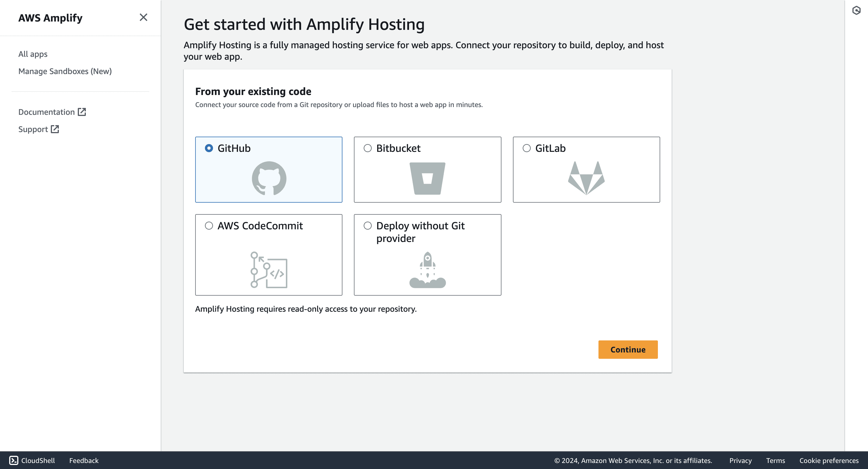868x469 pixels.
Task: Click the GitLab fox logo icon
Action: pos(586,178)
